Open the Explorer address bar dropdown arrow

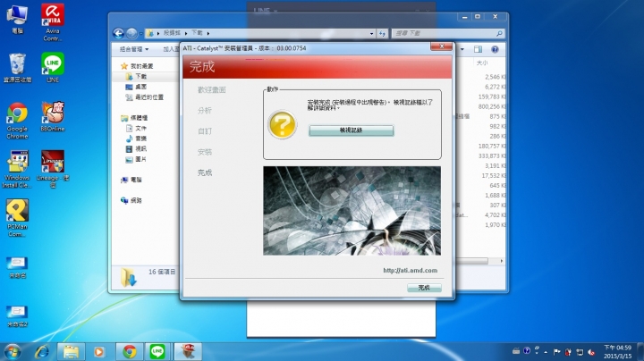tap(371, 34)
